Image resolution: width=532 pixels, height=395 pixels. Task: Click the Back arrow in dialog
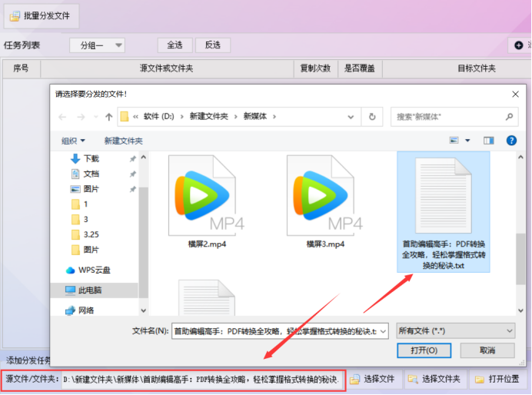[62, 118]
